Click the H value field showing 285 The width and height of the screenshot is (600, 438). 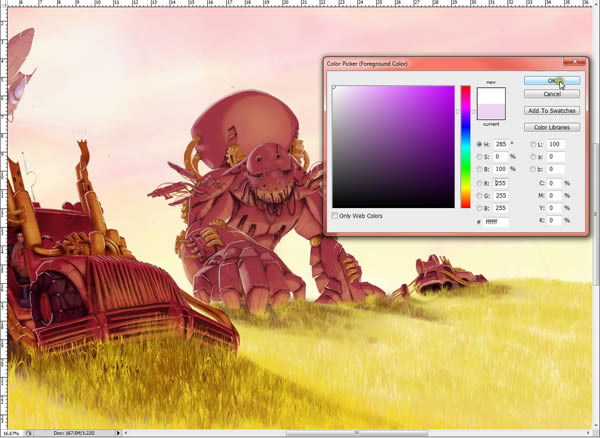tap(501, 144)
